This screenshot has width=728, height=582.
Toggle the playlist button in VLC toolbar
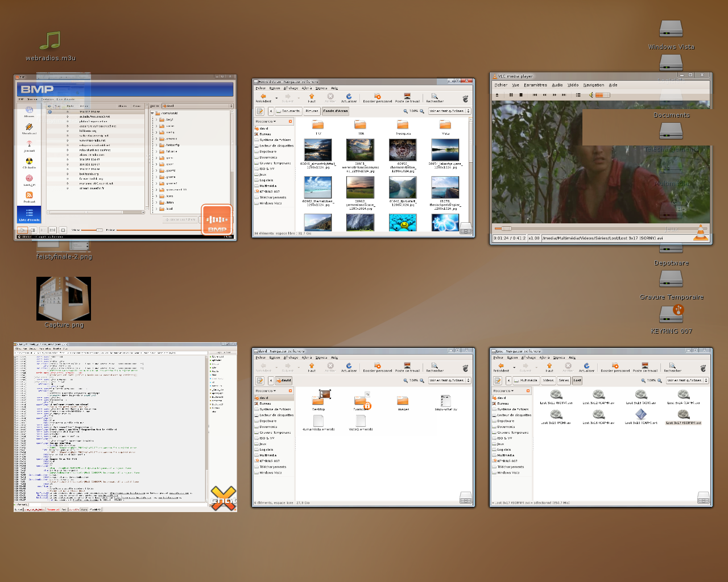(x=578, y=95)
